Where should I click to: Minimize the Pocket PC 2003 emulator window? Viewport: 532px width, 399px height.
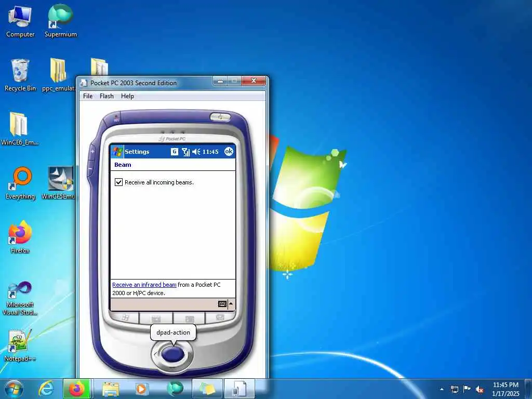click(x=220, y=81)
